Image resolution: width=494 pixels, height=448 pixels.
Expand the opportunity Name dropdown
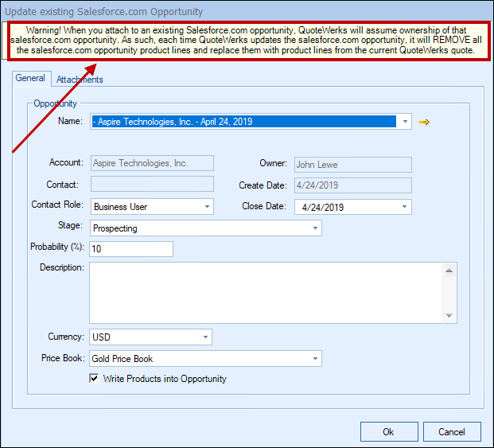[x=405, y=122]
